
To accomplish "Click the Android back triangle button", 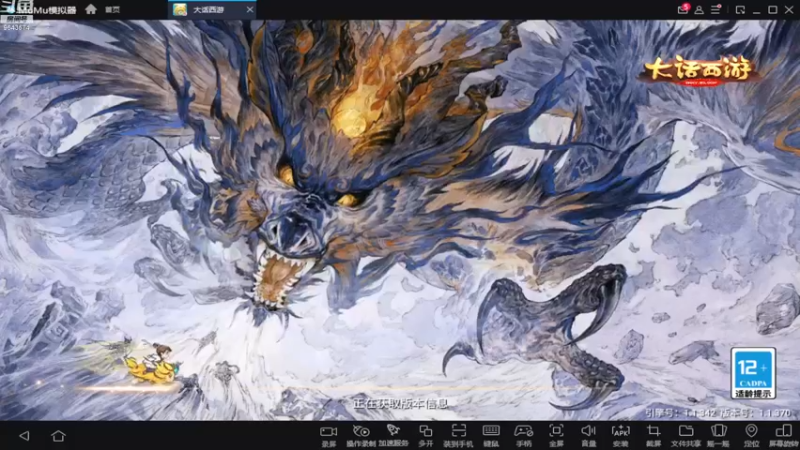I will click(24, 436).
